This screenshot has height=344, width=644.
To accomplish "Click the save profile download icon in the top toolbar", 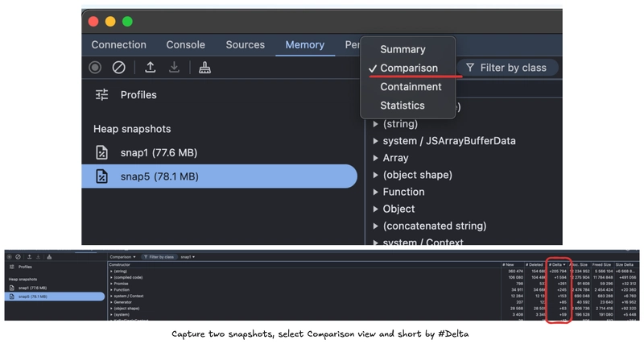I will pos(174,68).
